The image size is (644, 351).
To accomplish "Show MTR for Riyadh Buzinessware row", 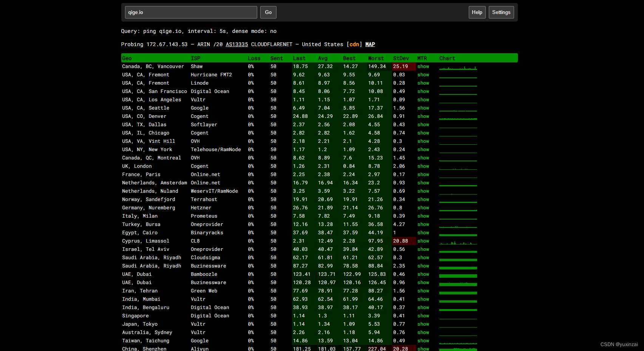I will [423, 266].
